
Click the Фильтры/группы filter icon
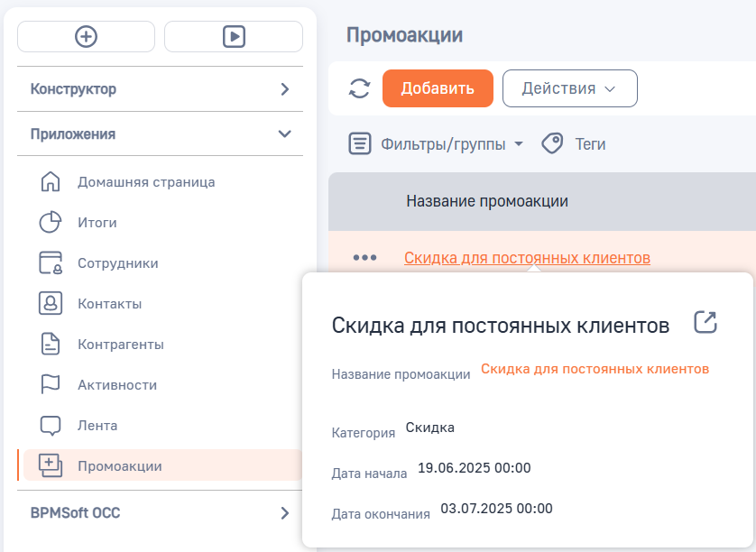click(360, 143)
